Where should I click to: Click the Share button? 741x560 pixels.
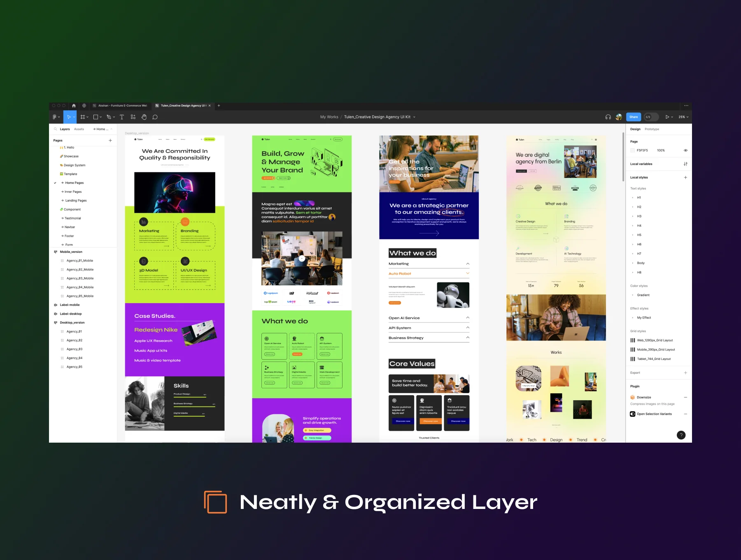(634, 117)
